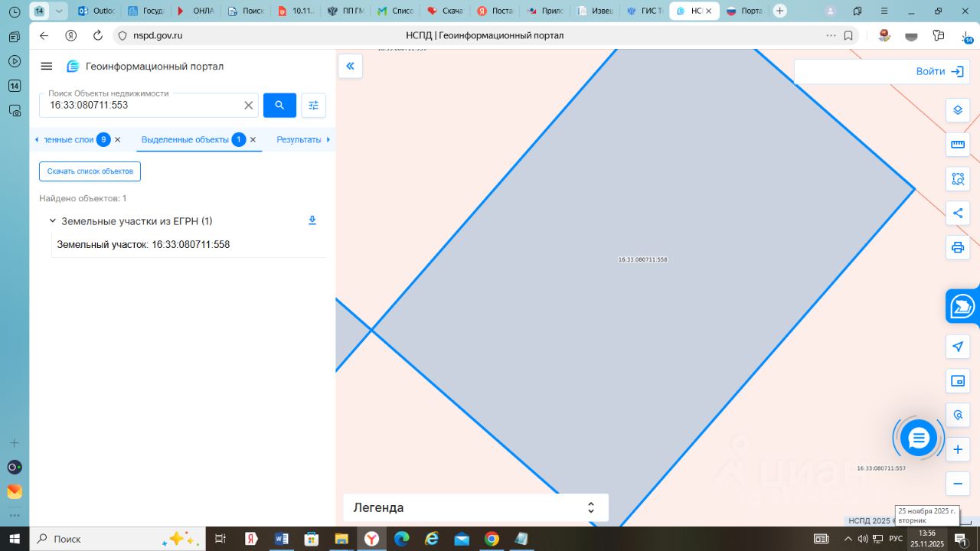Viewport: 980px width, 551px height.
Task: Clear the search field text
Action: tap(248, 106)
